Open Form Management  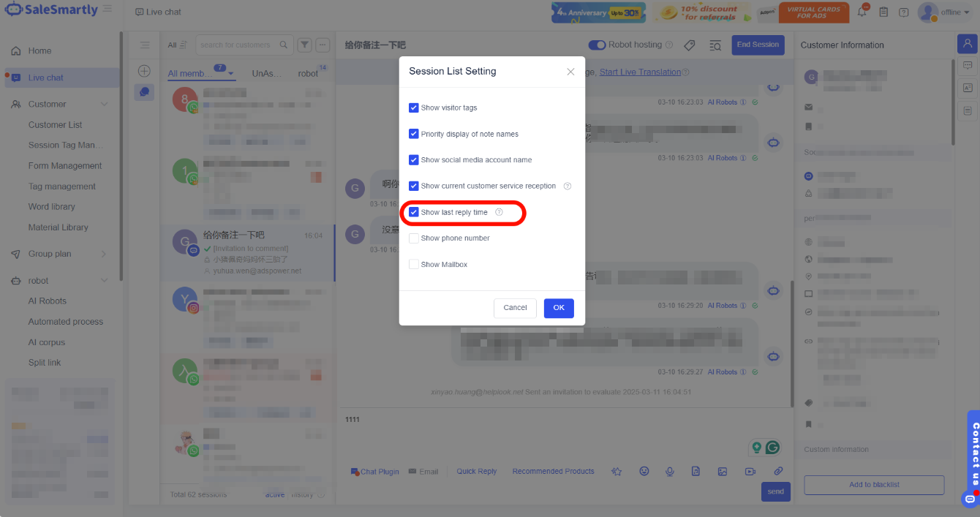click(65, 166)
